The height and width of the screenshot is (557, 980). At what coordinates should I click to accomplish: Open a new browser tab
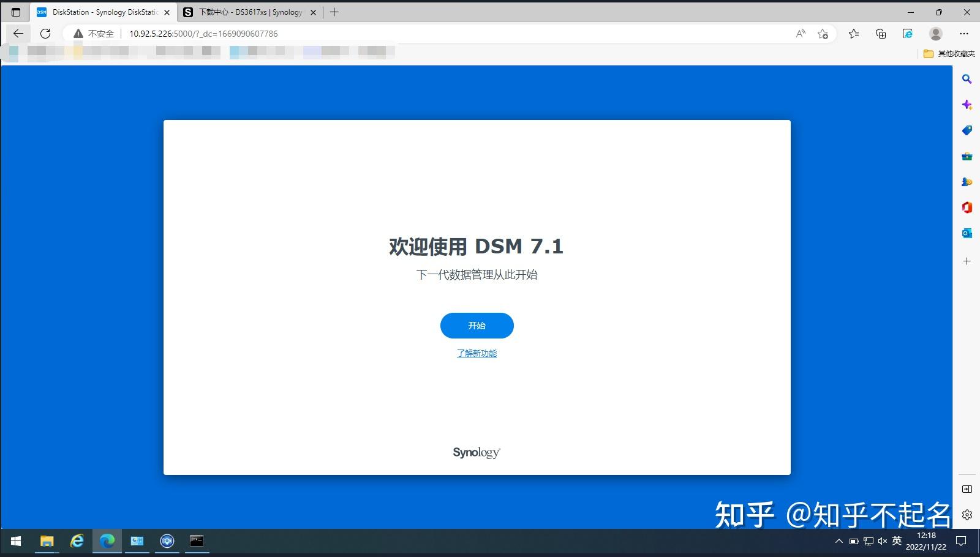334,12
